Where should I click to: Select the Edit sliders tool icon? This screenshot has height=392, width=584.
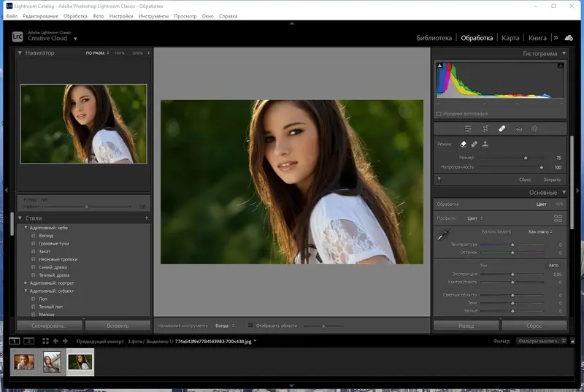click(468, 128)
